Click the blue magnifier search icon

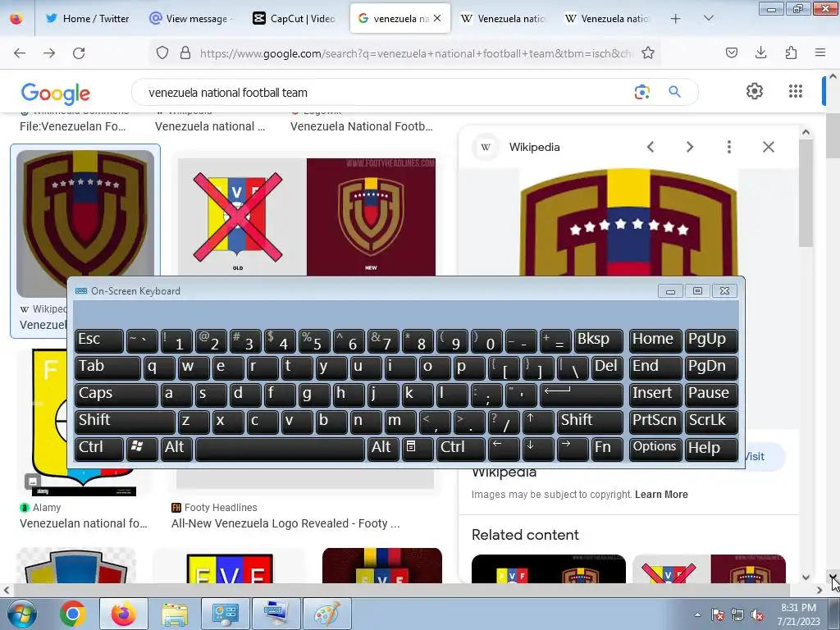(674, 92)
